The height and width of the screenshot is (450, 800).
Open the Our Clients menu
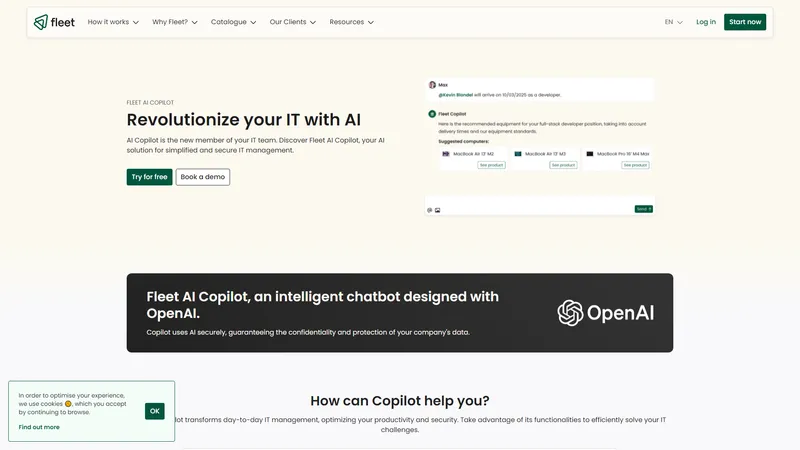click(x=292, y=22)
